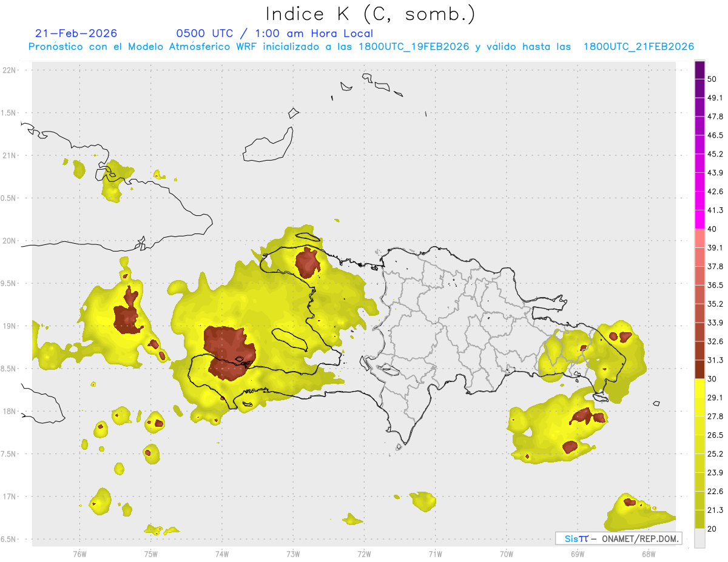728x562 pixels.
Task: Click the colorbar value '20'
Action: [712, 529]
